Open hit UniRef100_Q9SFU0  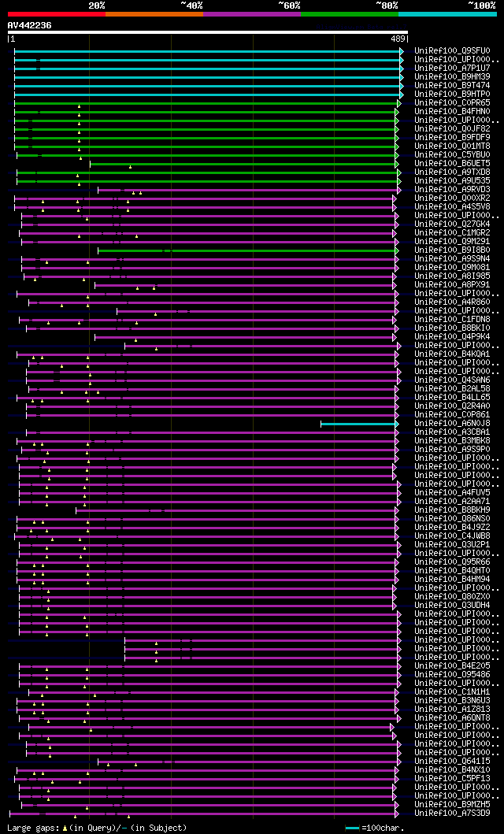click(453, 51)
